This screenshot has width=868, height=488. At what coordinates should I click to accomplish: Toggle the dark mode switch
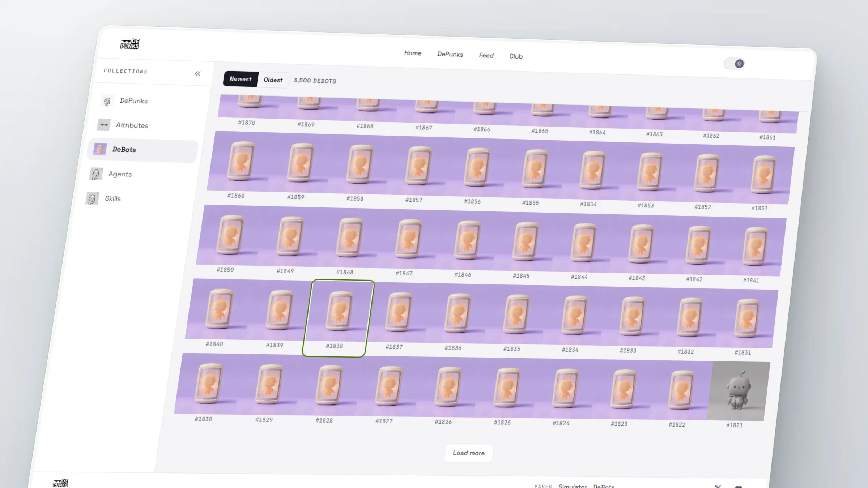[734, 64]
